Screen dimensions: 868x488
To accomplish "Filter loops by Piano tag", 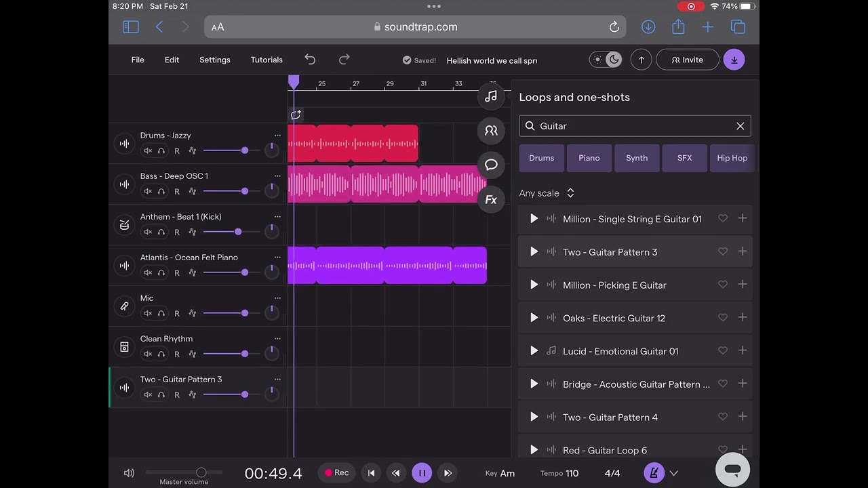I will [x=589, y=158].
